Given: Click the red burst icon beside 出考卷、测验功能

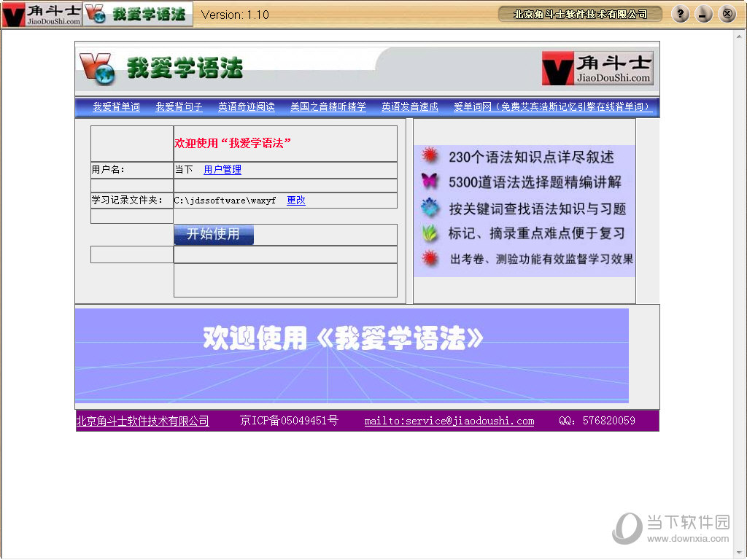Looking at the screenshot, I should pos(430,258).
